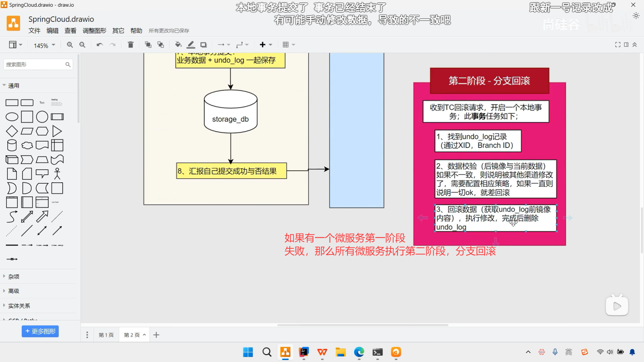The height and width of the screenshot is (362, 644).
Task: Click the 更多图形 button
Action: click(x=40, y=331)
